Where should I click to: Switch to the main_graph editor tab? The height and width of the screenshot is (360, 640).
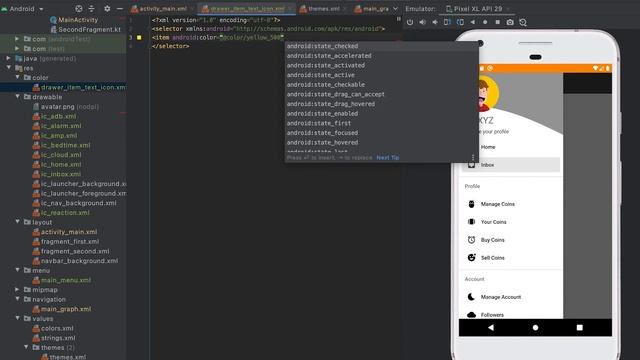(x=373, y=9)
